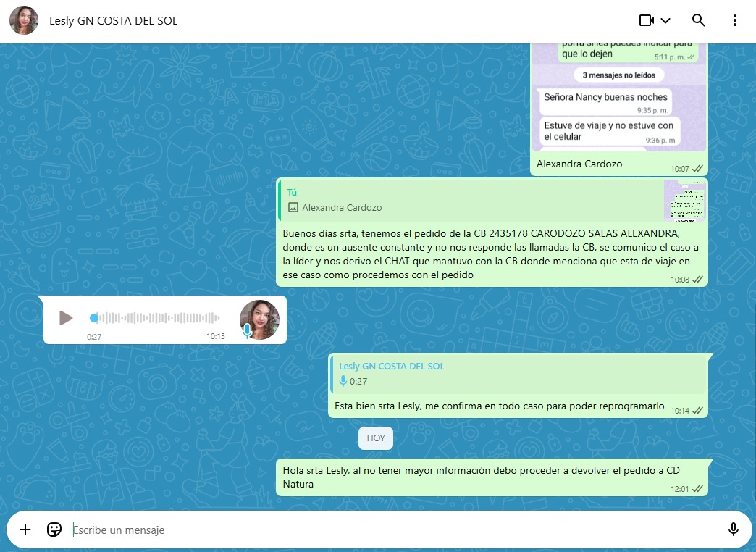
Task: Open Lesly's profile picture in header
Action: (x=24, y=21)
